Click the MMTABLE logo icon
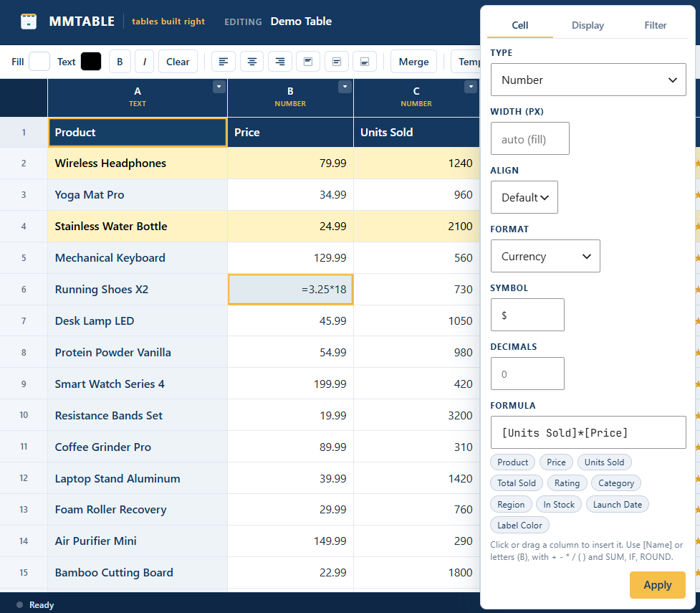Screen dimensions: 700x613 (29, 22)
